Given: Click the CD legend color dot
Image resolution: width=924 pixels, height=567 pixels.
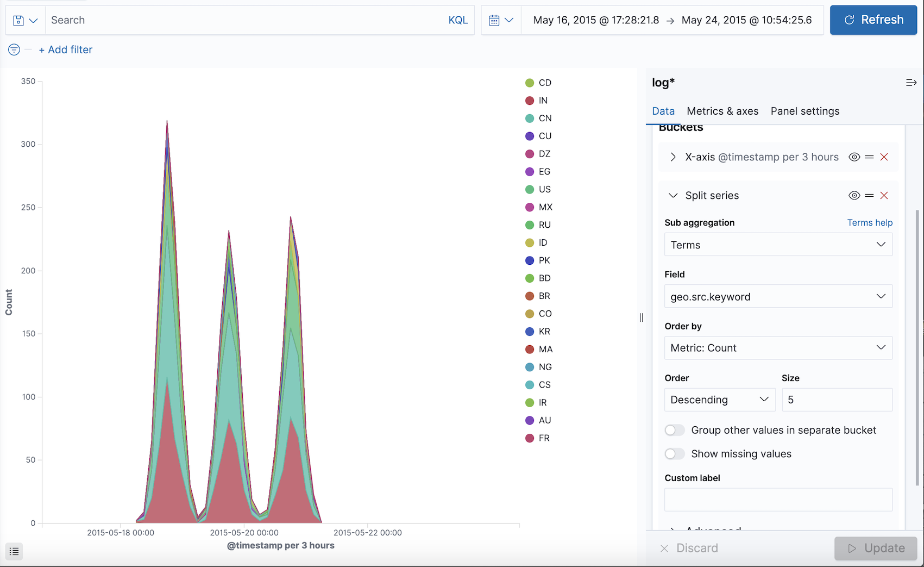Looking at the screenshot, I should [530, 83].
